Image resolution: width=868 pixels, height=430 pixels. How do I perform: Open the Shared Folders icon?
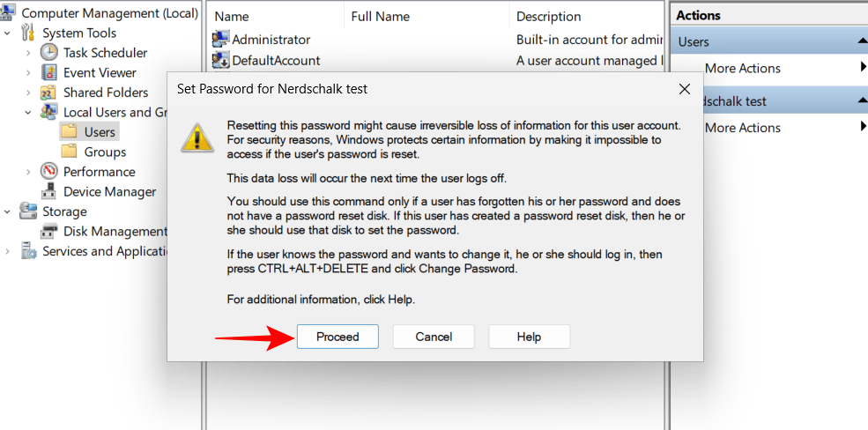coord(49,93)
